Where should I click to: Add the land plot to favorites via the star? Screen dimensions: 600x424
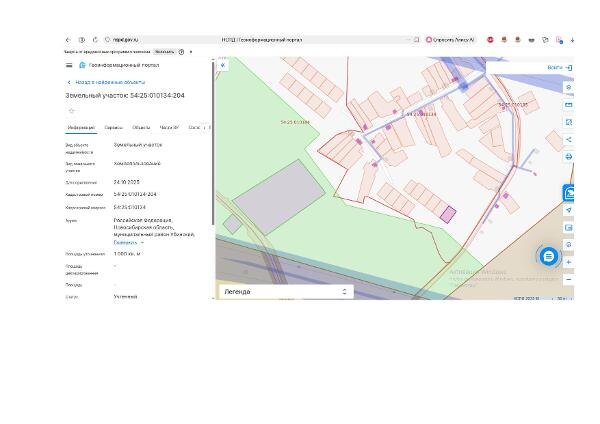71,111
